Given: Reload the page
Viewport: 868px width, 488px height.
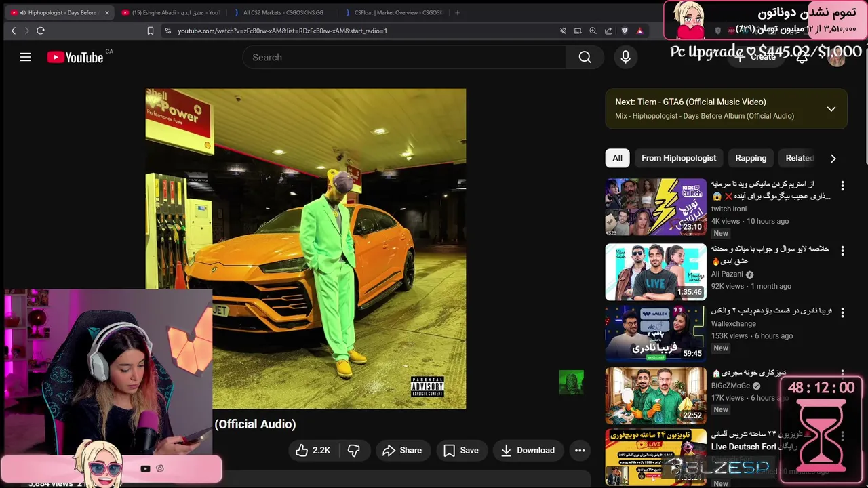Looking at the screenshot, I should click(41, 30).
